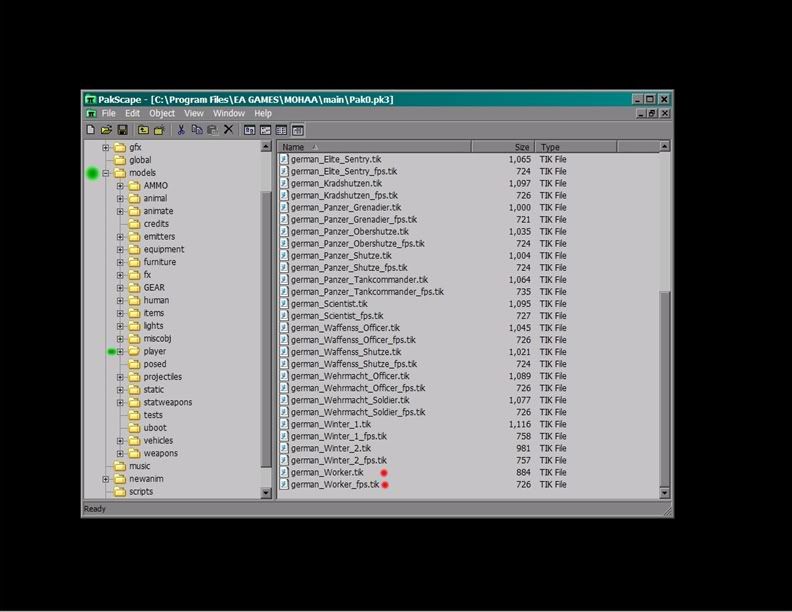Select the furniture folder label
This screenshot has width=792, height=612.
160,262
